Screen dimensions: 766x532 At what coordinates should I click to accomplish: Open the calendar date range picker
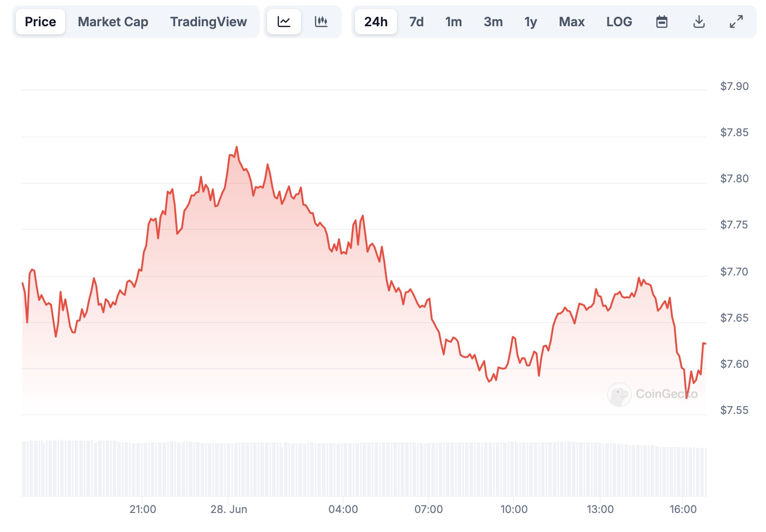tap(662, 22)
